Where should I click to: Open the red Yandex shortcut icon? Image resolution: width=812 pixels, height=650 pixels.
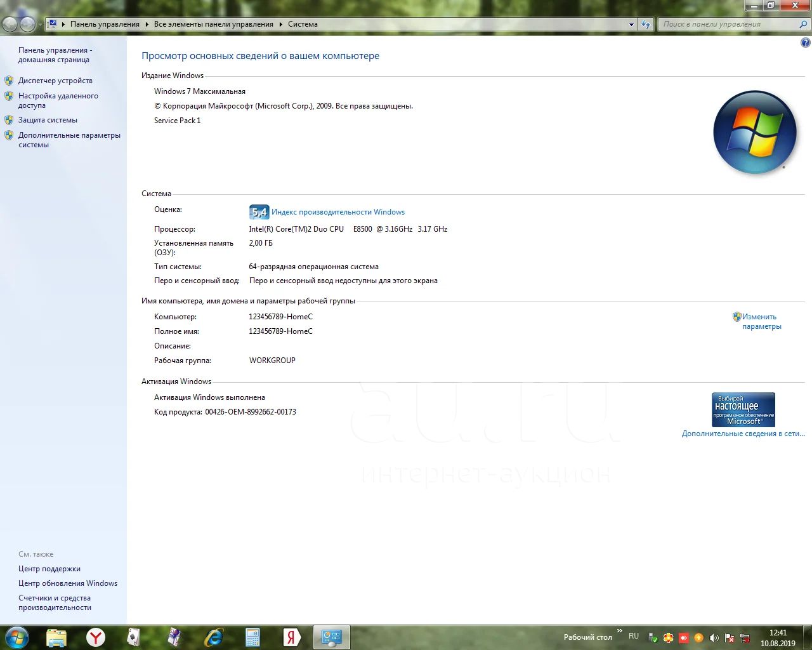click(x=292, y=637)
